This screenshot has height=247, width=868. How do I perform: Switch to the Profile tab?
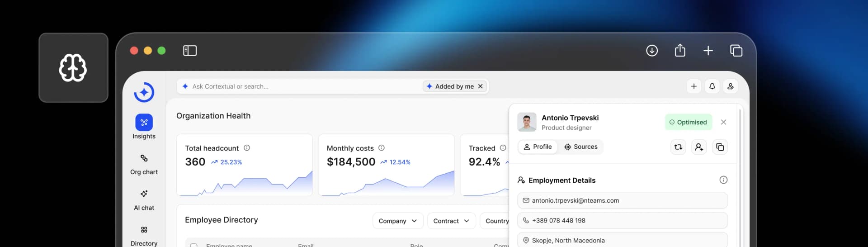click(x=538, y=147)
